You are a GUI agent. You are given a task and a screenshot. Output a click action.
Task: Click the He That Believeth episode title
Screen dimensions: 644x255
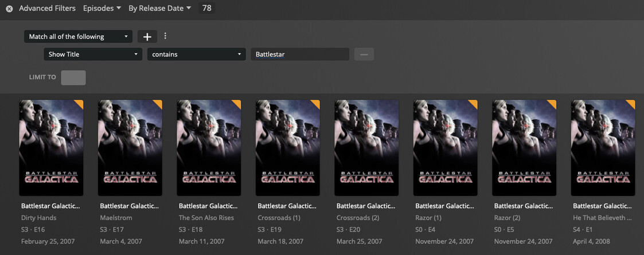click(x=602, y=218)
